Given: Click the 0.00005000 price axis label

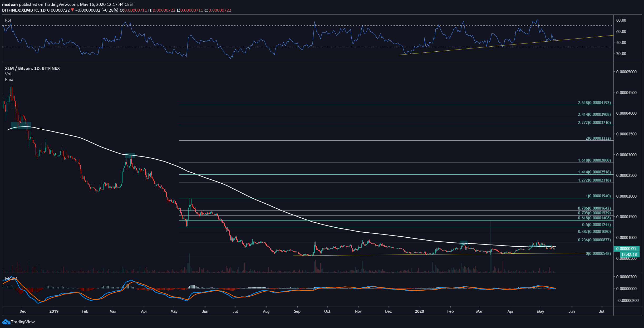Looking at the screenshot, I should point(626,72).
